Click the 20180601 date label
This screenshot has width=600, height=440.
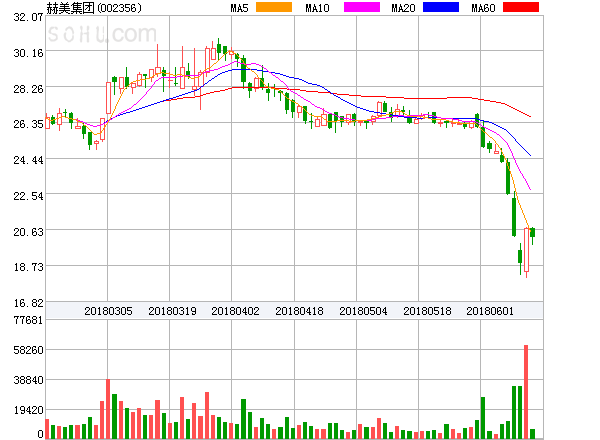(490, 311)
